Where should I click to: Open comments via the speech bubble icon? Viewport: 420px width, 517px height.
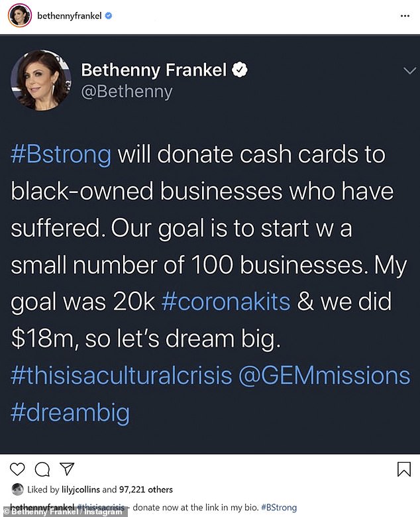[43, 470]
